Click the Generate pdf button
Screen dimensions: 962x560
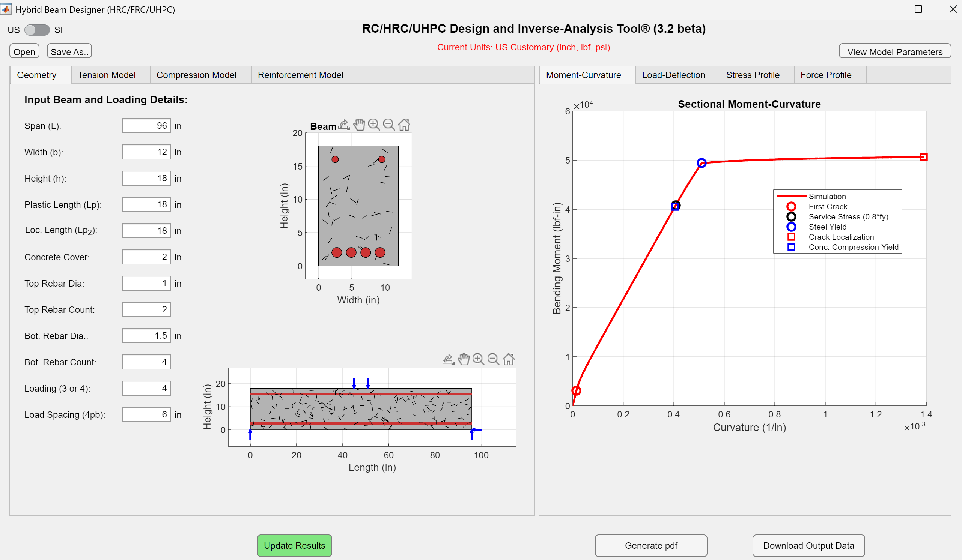[651, 545]
